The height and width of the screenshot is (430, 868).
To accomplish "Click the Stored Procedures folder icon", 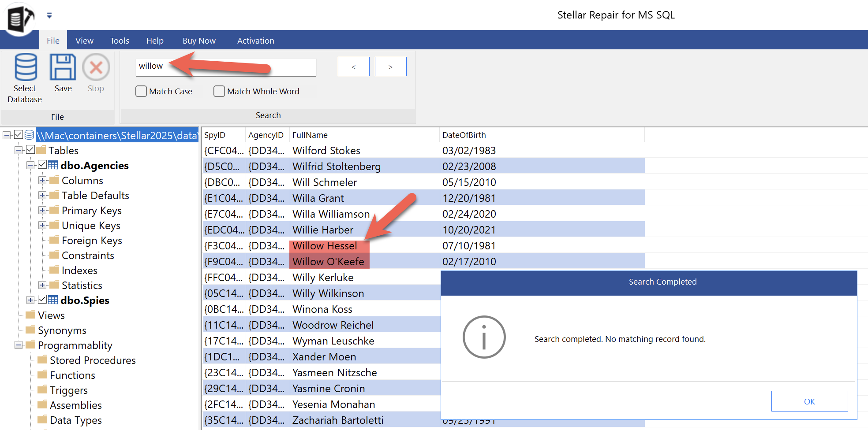I will 43,360.
